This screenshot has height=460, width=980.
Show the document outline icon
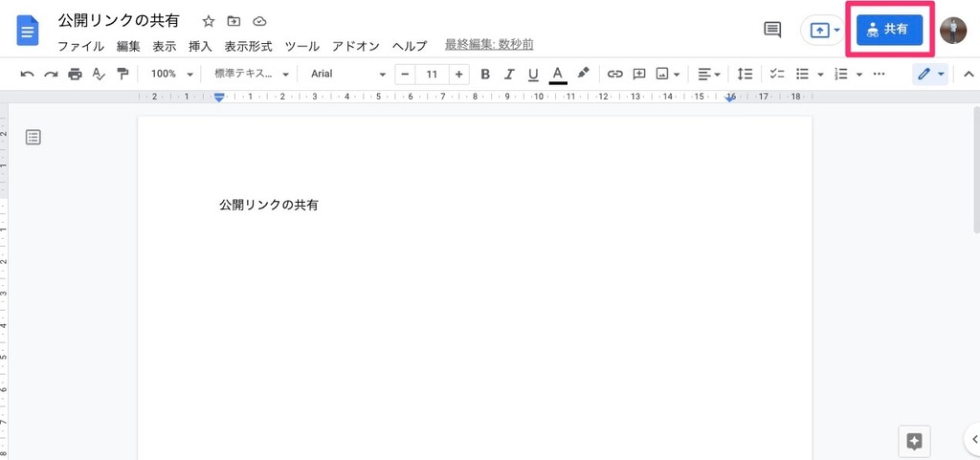pos(33,138)
